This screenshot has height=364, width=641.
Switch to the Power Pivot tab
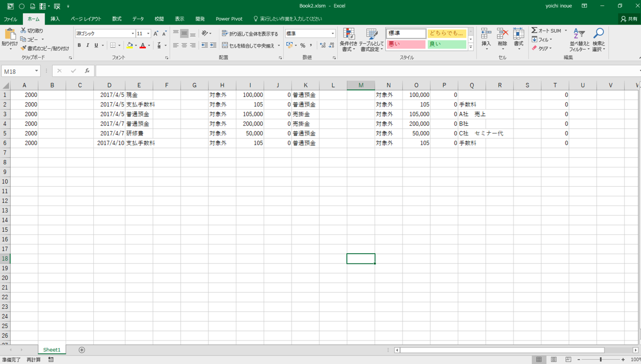pyautogui.click(x=229, y=19)
